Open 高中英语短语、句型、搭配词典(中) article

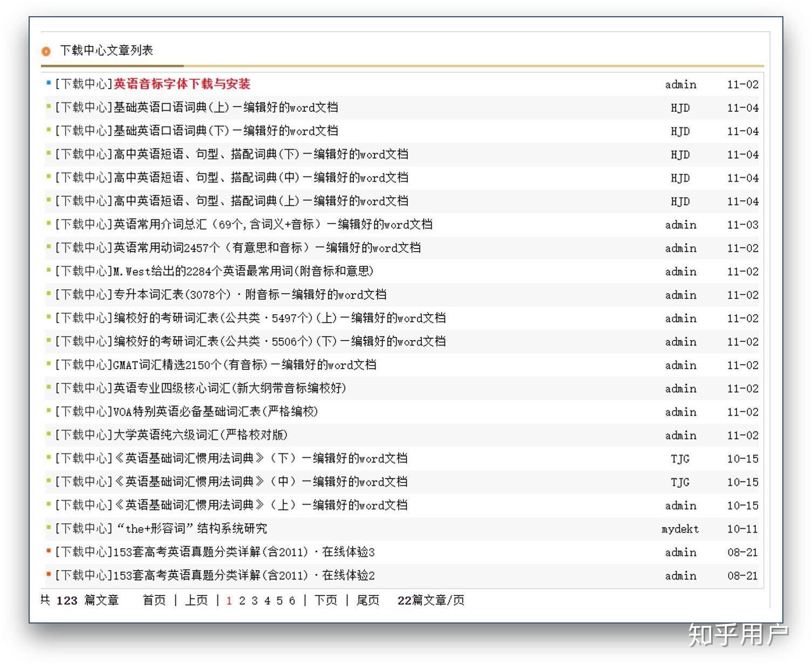261,178
